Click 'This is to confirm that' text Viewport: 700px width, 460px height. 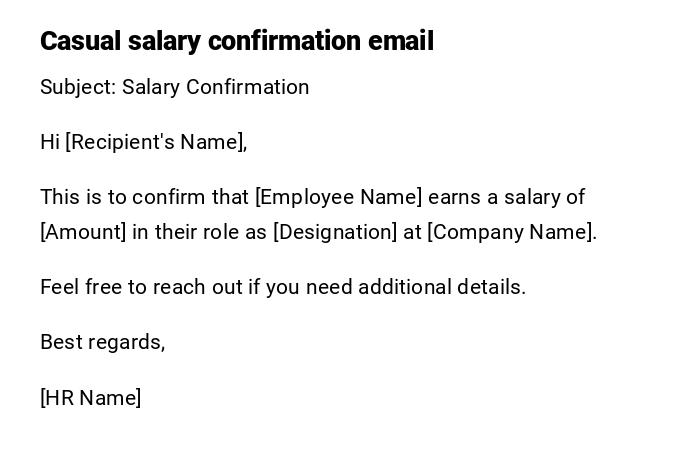[145, 197]
